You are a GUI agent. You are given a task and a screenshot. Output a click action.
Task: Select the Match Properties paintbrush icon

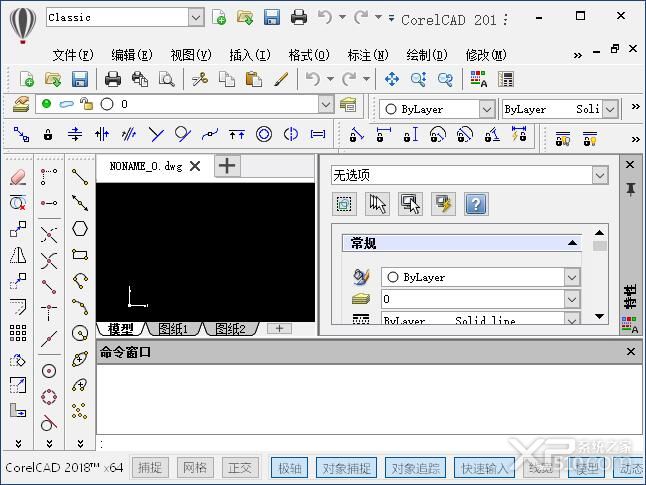281,79
